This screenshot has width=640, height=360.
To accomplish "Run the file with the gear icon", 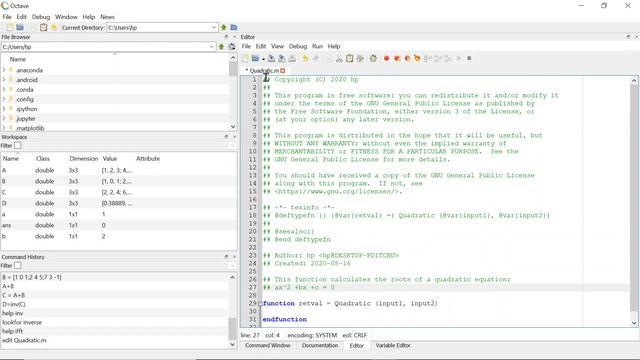I will [x=373, y=58].
